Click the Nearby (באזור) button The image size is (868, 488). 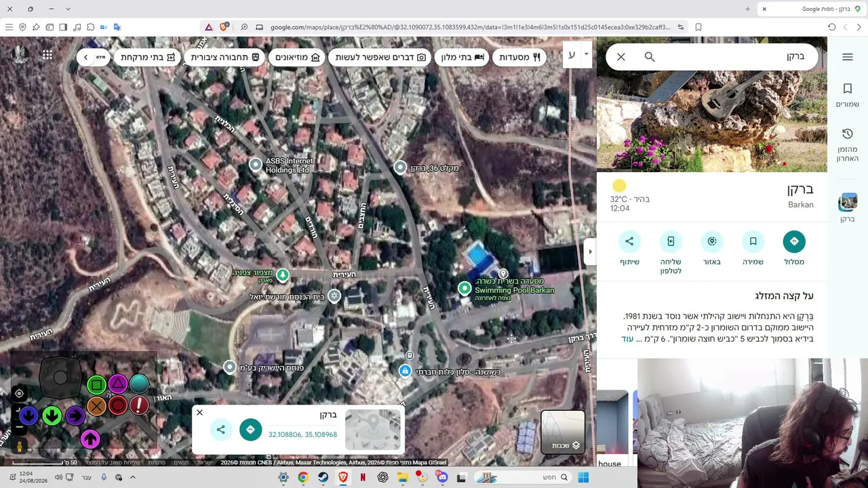[x=712, y=241]
